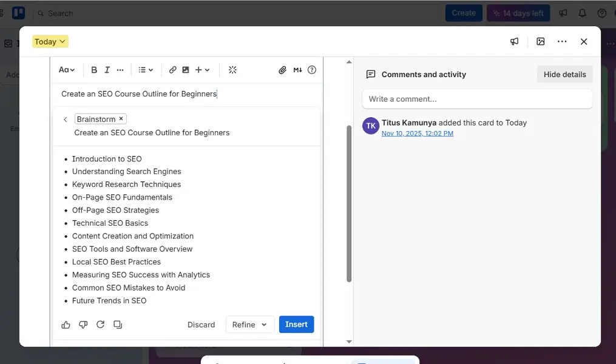Image resolution: width=616 pixels, height=364 pixels.
Task: Attach a file with the paperclip icon
Action: 282,69
